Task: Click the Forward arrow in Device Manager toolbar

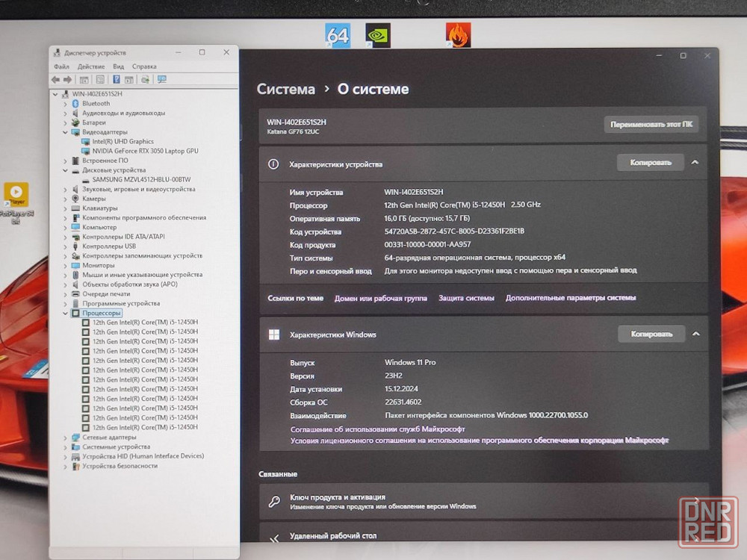Action: point(68,80)
